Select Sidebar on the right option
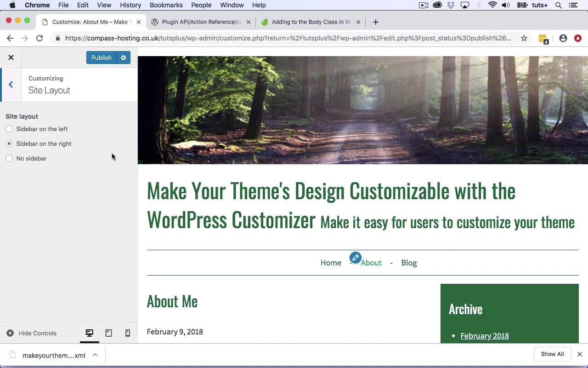The height and width of the screenshot is (368, 588). coord(9,144)
